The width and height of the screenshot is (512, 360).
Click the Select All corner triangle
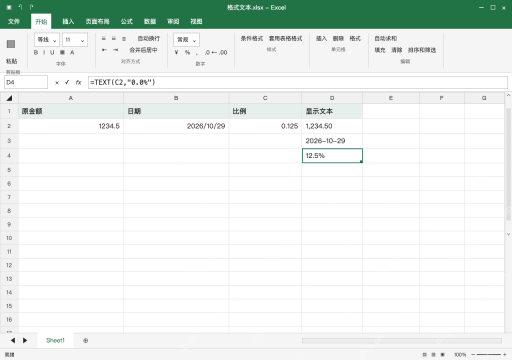pyautogui.click(x=9, y=98)
